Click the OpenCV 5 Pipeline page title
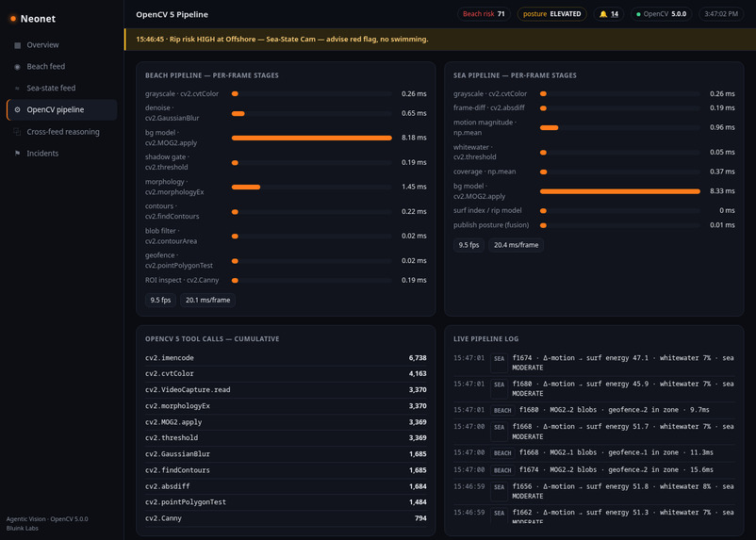This screenshot has height=540, width=756. click(x=173, y=14)
